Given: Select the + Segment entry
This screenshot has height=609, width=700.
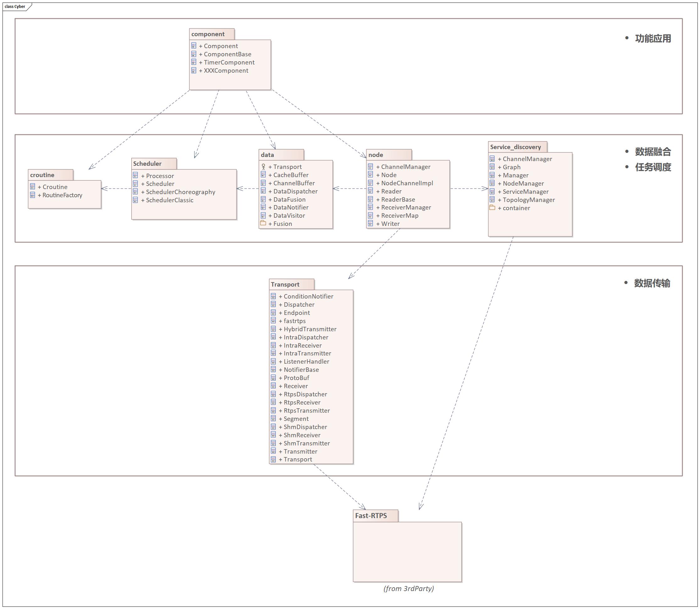Looking at the screenshot, I should click(294, 419).
